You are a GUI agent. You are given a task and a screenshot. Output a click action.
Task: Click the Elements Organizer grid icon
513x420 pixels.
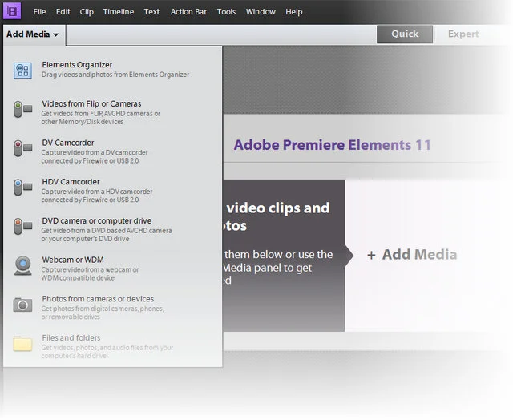coord(22,71)
